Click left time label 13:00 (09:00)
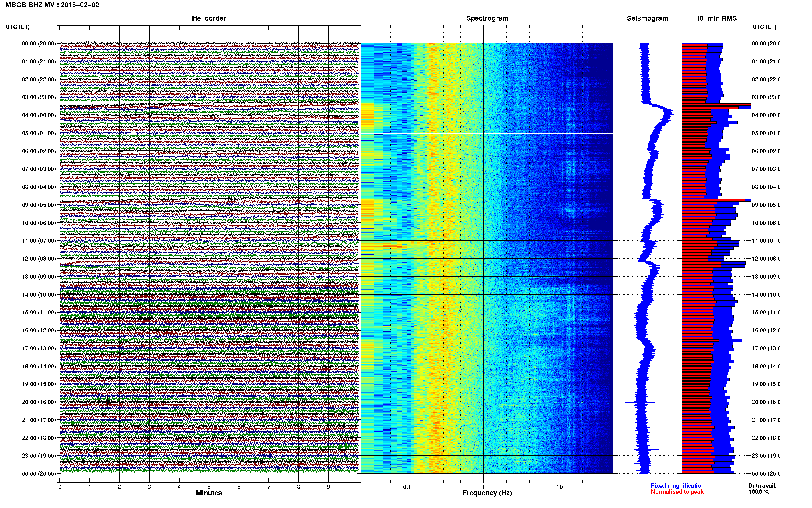Screen dimensions: 812x508 point(39,277)
